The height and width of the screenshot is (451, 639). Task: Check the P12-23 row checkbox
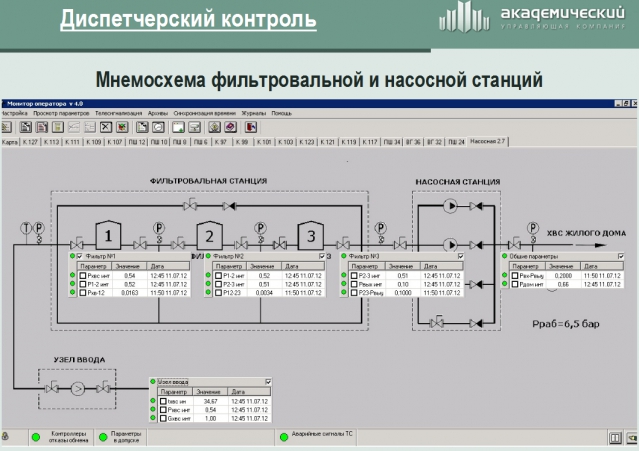218,293
